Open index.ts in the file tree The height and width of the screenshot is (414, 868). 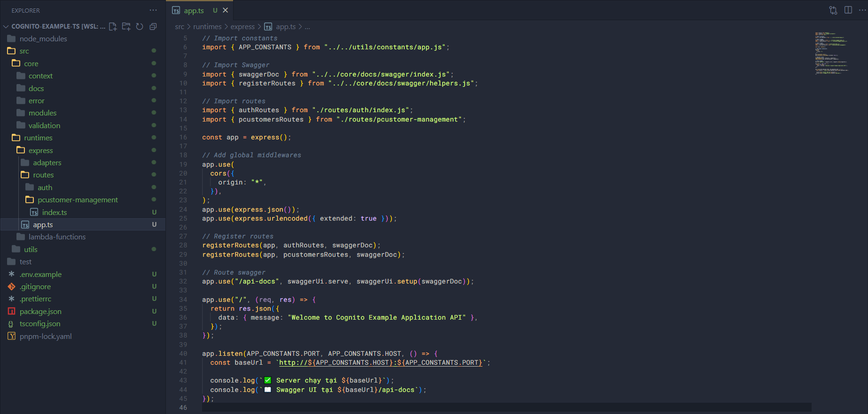click(x=55, y=213)
